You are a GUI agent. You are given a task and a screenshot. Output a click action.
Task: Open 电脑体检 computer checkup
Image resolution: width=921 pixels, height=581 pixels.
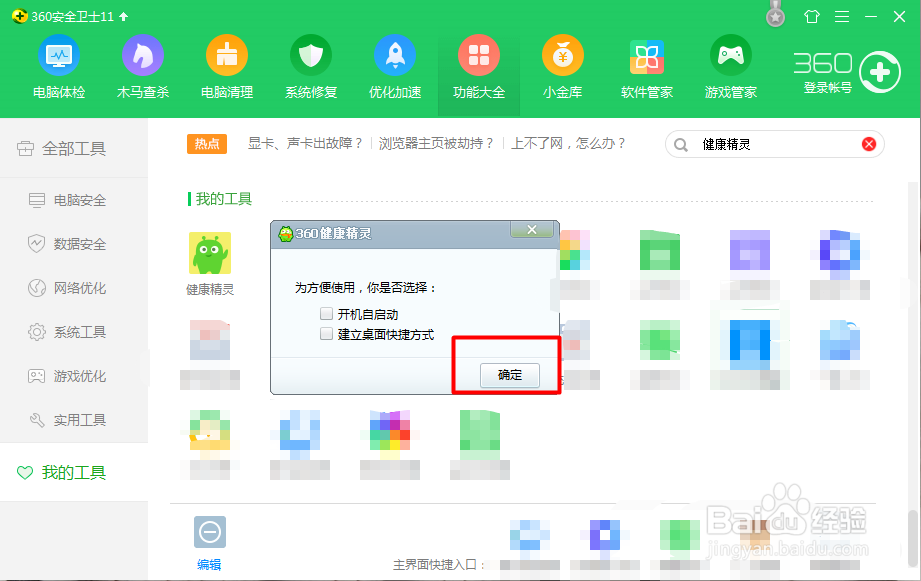pos(59,67)
